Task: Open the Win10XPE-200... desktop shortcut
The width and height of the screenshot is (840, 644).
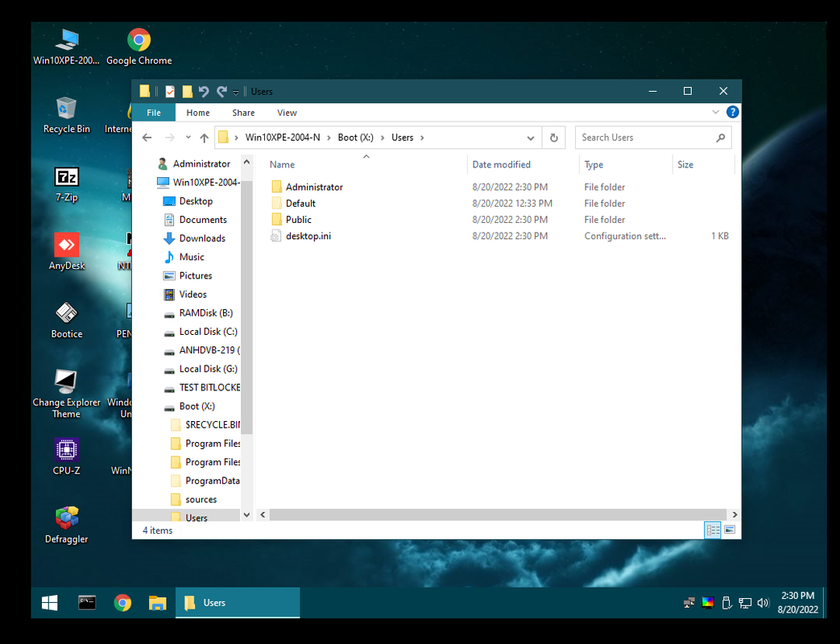Action: coord(66,47)
